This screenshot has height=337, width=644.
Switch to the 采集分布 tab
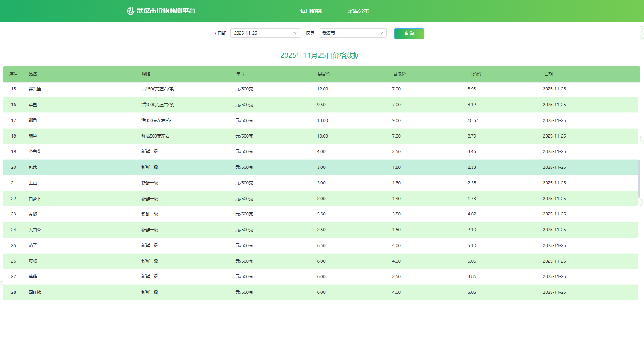pyautogui.click(x=358, y=11)
